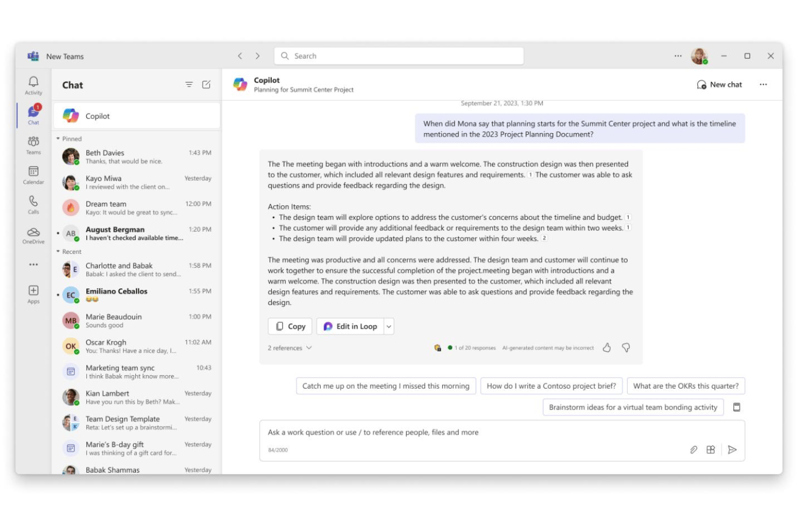The width and height of the screenshot is (798, 532).
Task: Click reference 1 after within two weeks
Action: coord(628,228)
